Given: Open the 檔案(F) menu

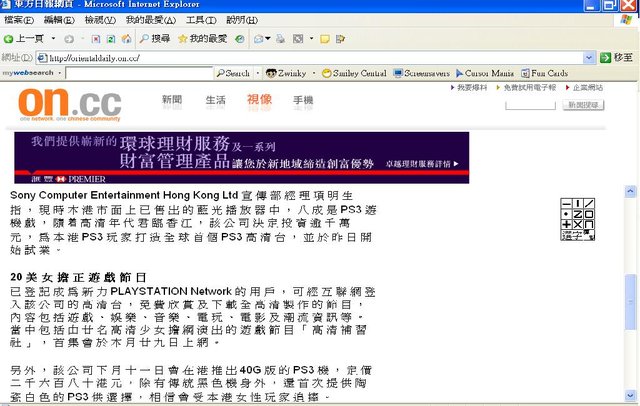Looking at the screenshot, I should pyautogui.click(x=19, y=20).
